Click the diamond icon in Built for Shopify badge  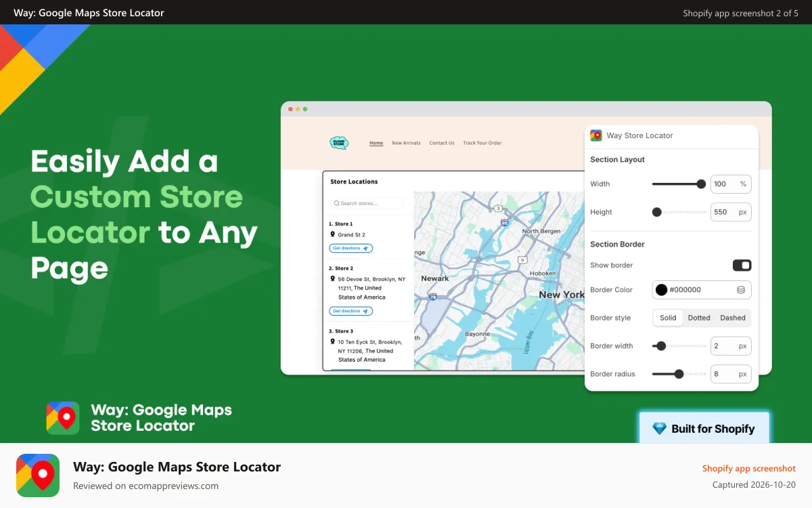pos(659,429)
